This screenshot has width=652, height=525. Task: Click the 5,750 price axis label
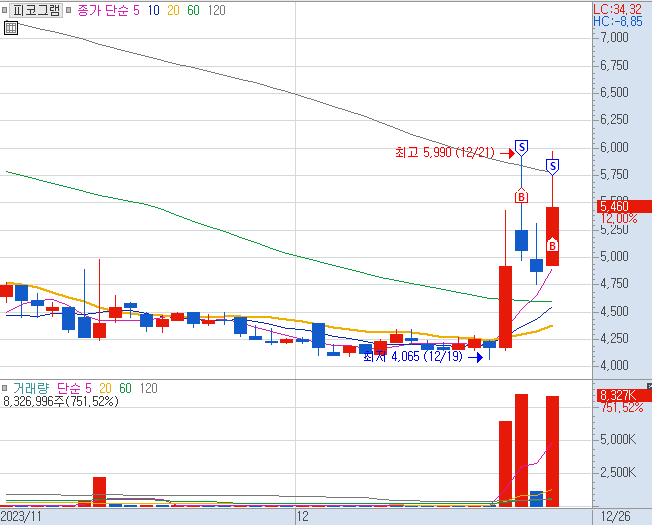coord(614,174)
